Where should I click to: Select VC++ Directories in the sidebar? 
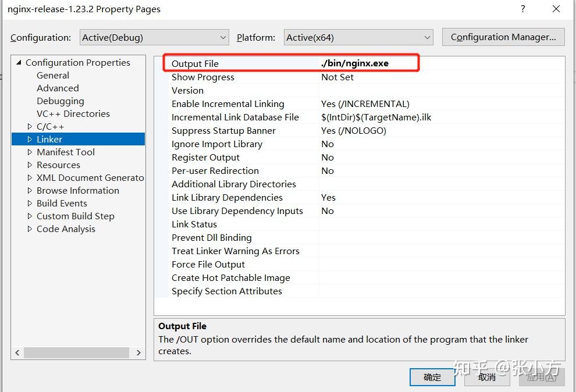coord(73,113)
